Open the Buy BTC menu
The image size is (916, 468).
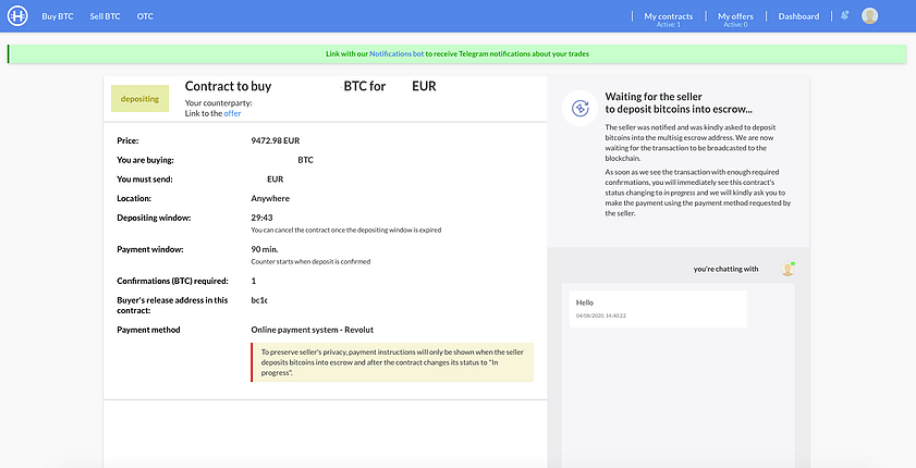pyautogui.click(x=58, y=16)
